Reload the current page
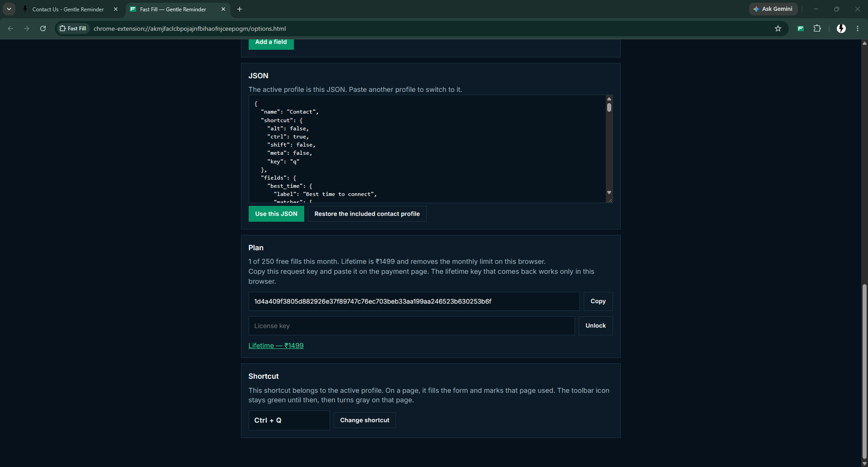Screen dimensions: 868x467 point(43,29)
